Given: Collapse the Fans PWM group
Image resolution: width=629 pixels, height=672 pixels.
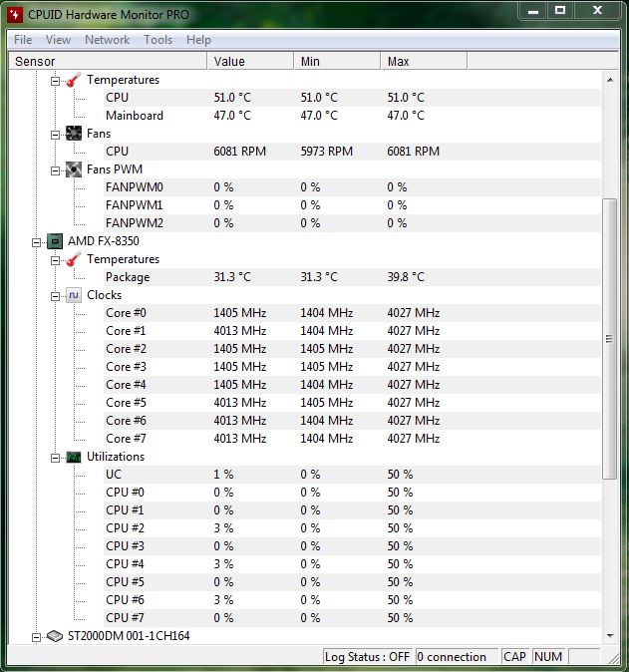Looking at the screenshot, I should [x=55, y=171].
